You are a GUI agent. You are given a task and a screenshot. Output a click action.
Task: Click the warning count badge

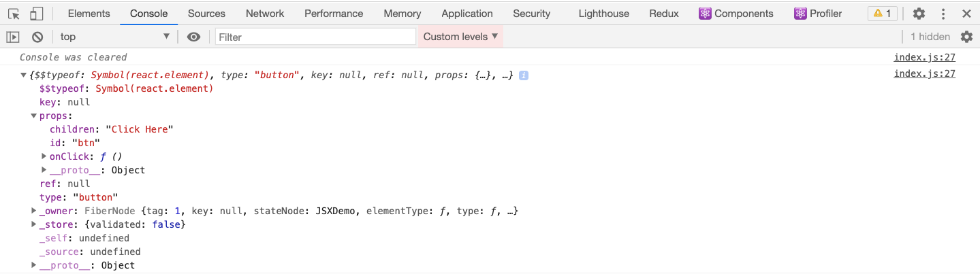pyautogui.click(x=882, y=14)
